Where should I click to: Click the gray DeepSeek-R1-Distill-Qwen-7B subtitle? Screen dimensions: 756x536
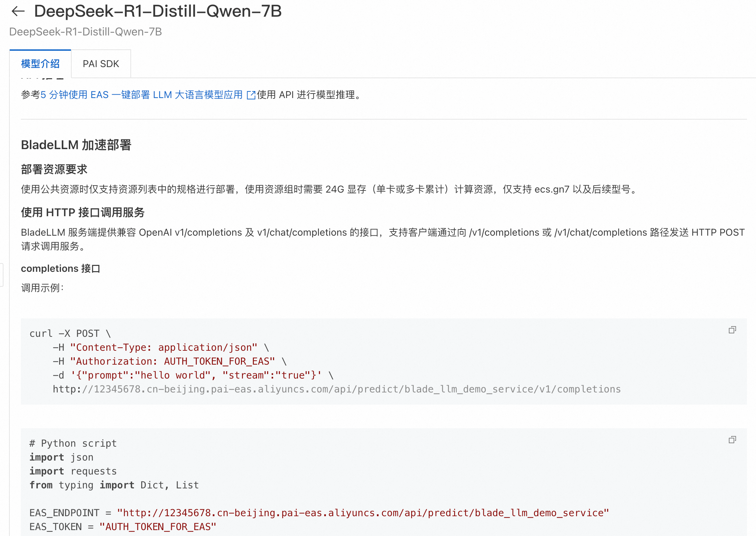(x=86, y=32)
